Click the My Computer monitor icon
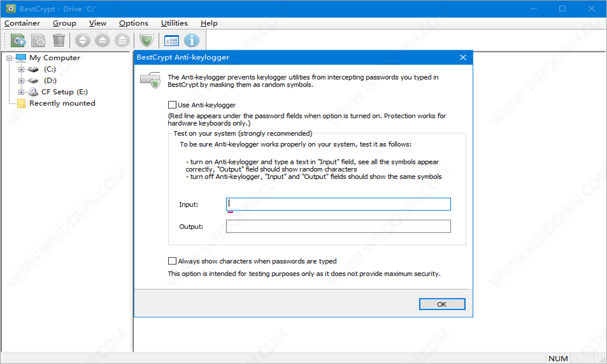Screen dimensions: 607x364 point(21,58)
